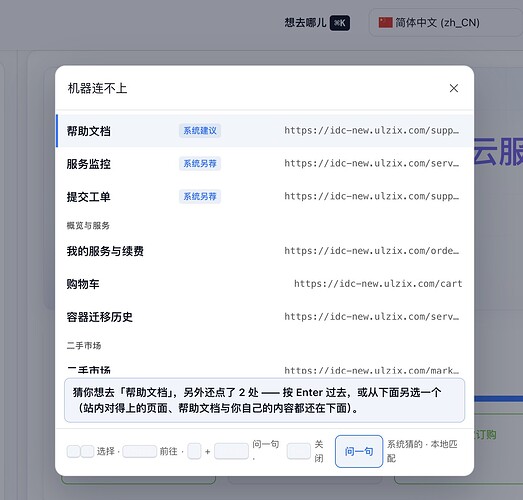Click the 问一句 button
The image size is (523, 500).
359,451
